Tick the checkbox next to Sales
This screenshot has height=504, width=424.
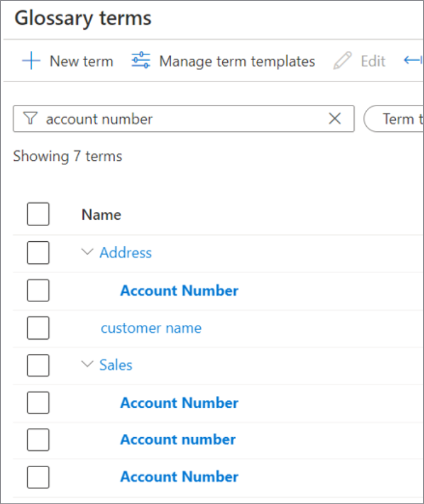(x=38, y=365)
